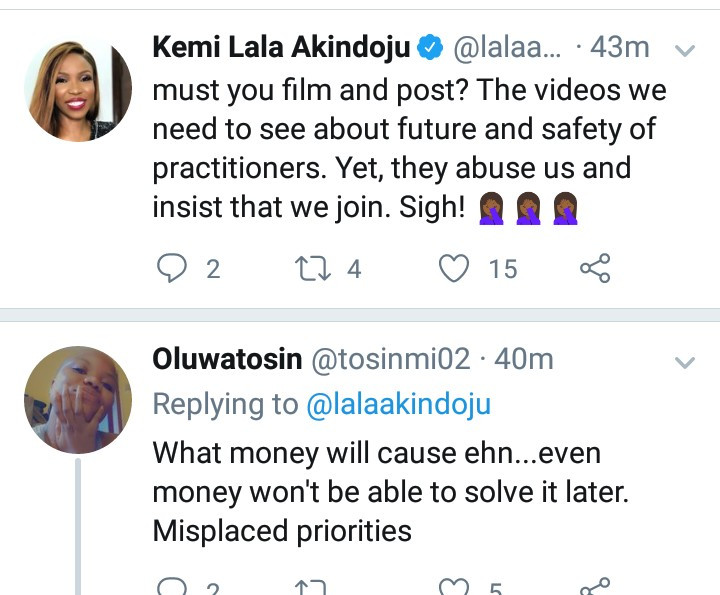This screenshot has width=720, height=595.
Task: Click the 43m timestamp
Action: pos(621,46)
